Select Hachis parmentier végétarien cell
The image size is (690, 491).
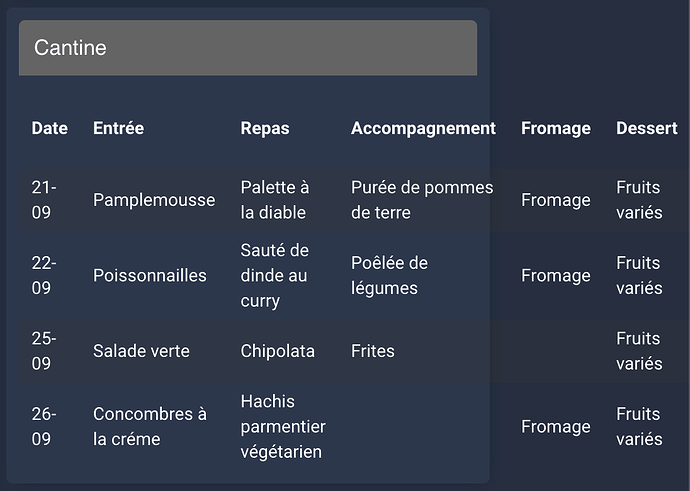(283, 426)
